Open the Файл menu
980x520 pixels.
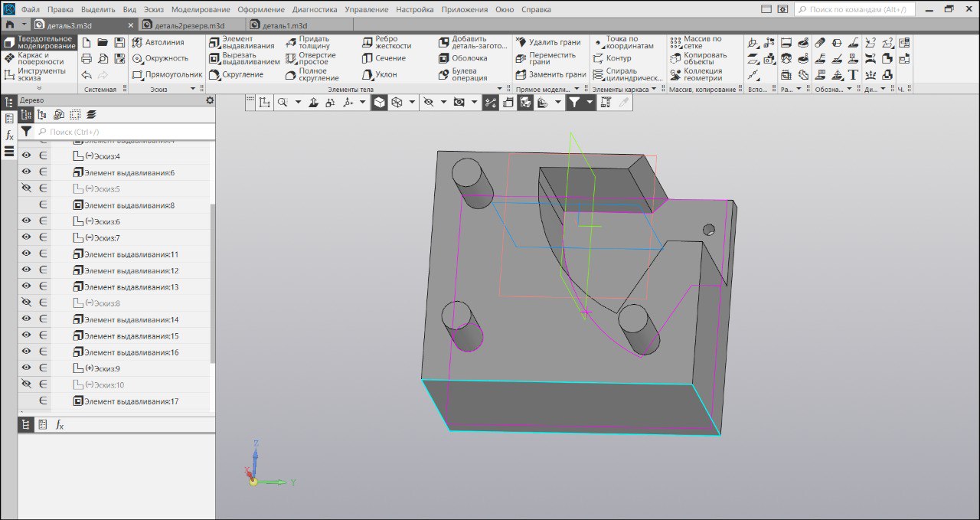tap(31, 10)
